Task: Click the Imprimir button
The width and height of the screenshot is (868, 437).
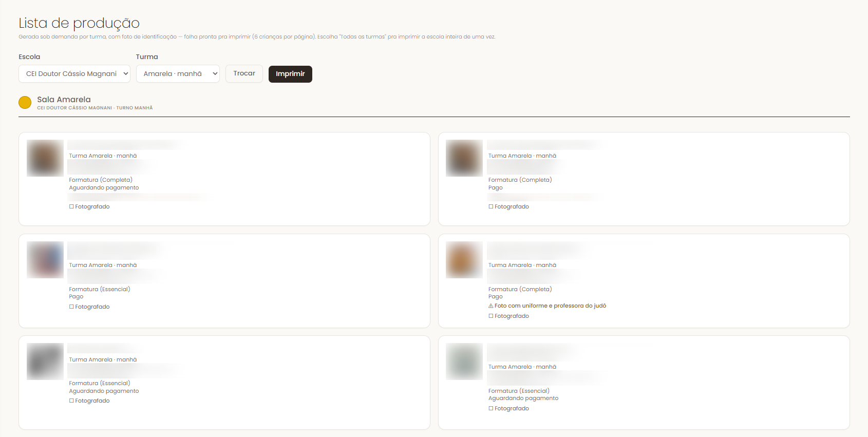Action: click(290, 74)
